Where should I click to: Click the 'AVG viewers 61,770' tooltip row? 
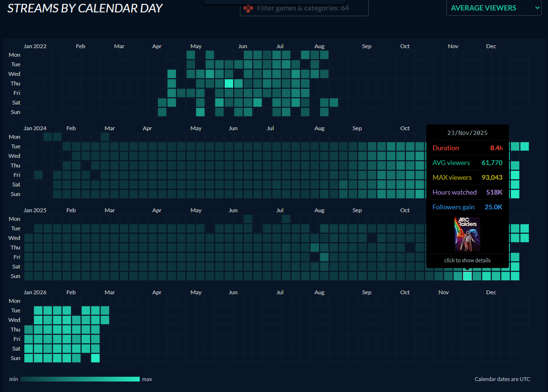pyautogui.click(x=467, y=163)
